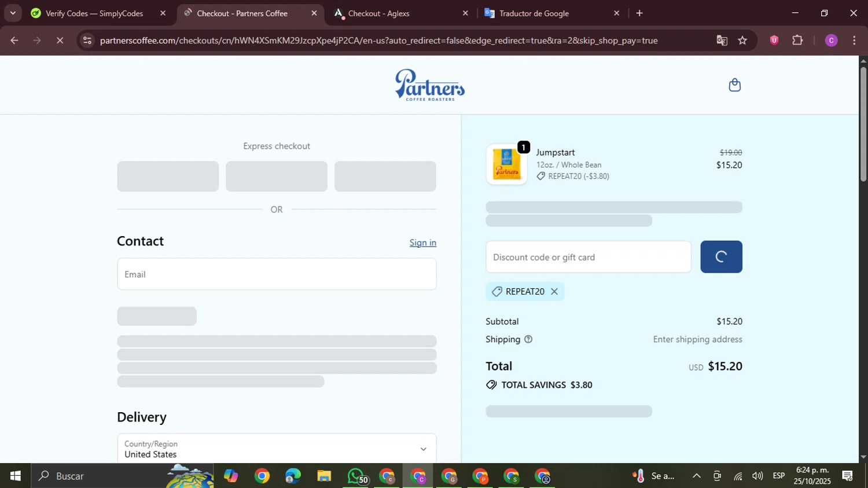Focus the Email input field

point(277,274)
